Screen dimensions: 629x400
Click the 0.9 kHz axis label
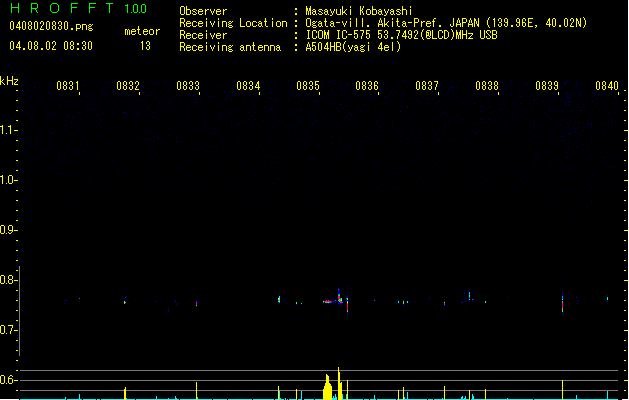(7, 230)
